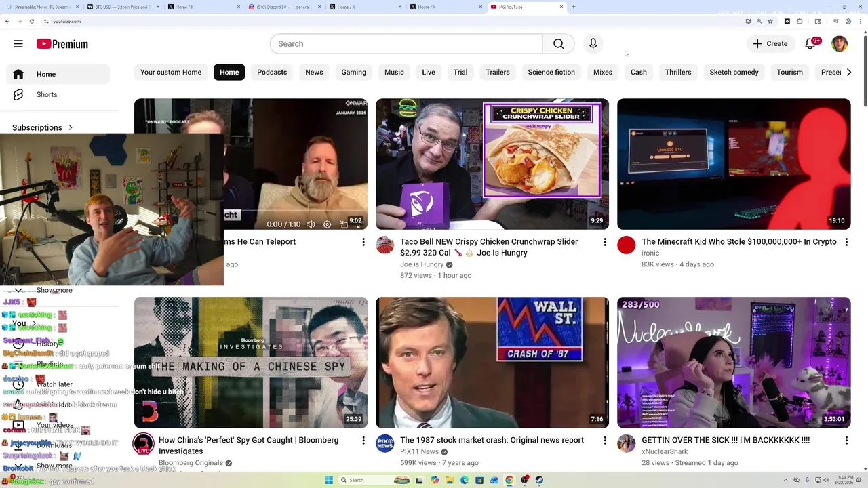Screen dimensions: 868x488
Task: Open the notifications bell
Action: point(810,44)
